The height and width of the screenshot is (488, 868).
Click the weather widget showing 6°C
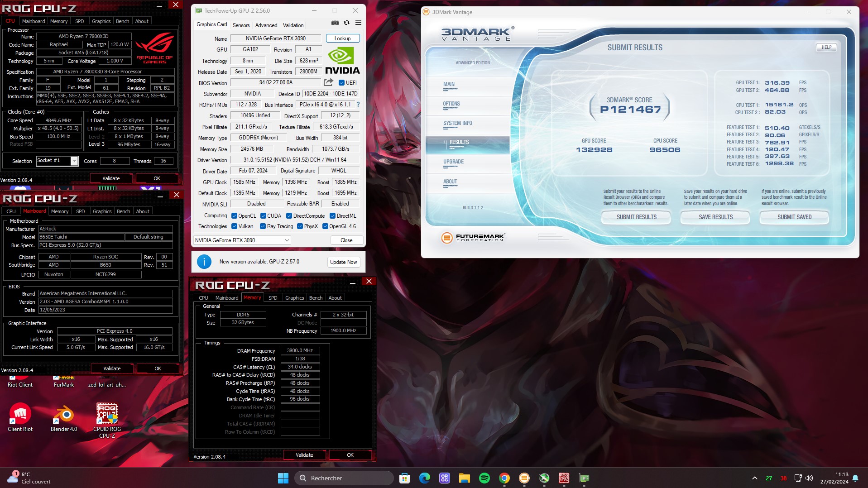click(30, 478)
